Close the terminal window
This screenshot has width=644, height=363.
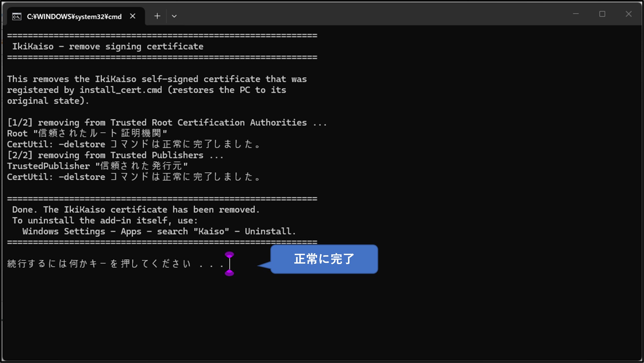(x=629, y=14)
